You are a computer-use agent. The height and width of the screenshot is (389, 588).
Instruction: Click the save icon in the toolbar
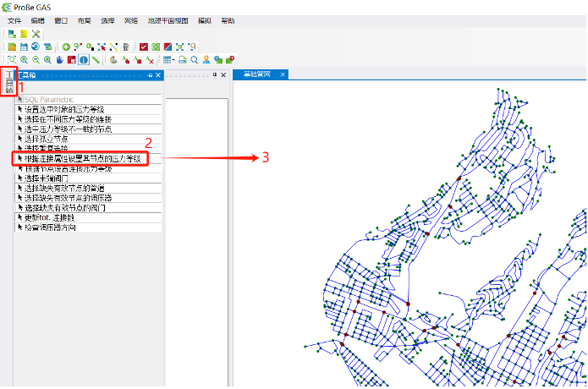24,47
